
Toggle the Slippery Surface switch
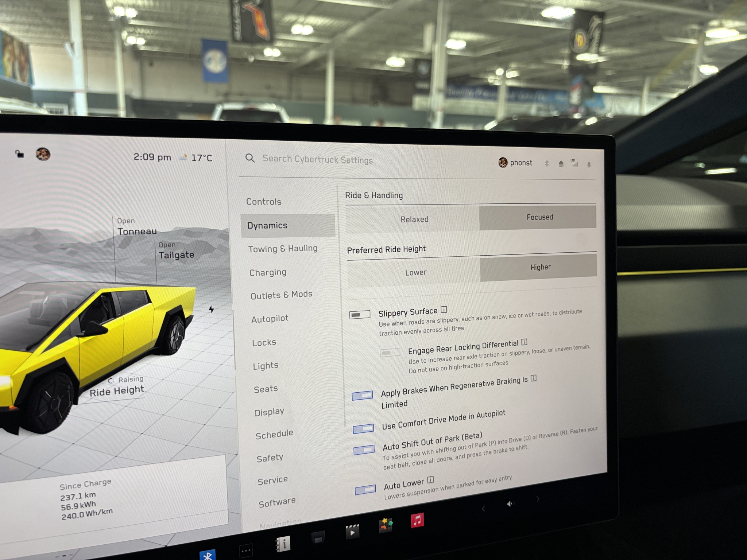(360, 315)
